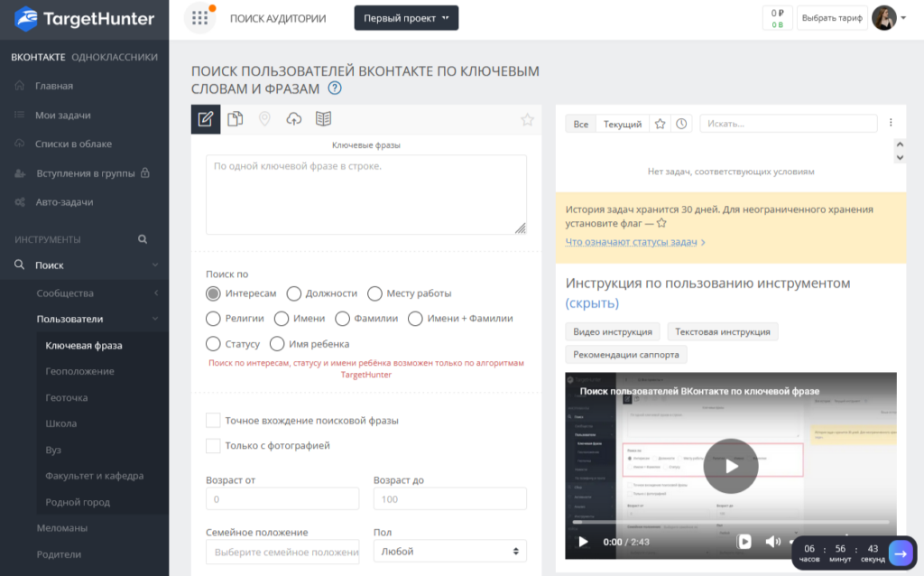Open the 'Первый проект' project dropdown
The width and height of the screenshot is (924, 576).
(406, 18)
